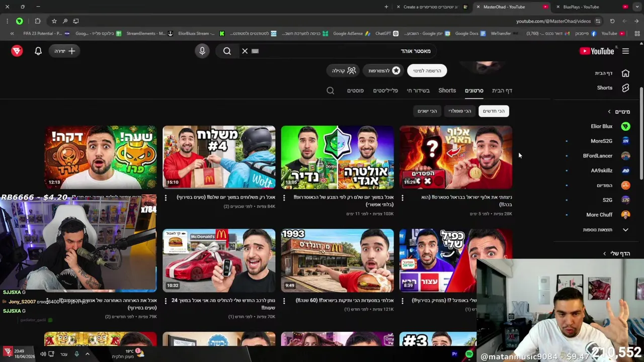This screenshot has height=362, width=644.
Task: Open the system tray volume icon
Action: click(x=43, y=354)
